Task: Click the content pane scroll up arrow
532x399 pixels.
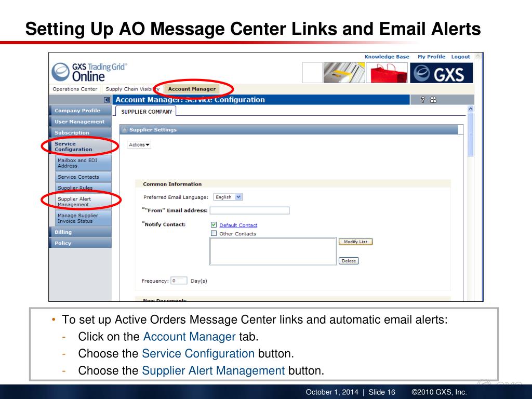Action: (471, 109)
